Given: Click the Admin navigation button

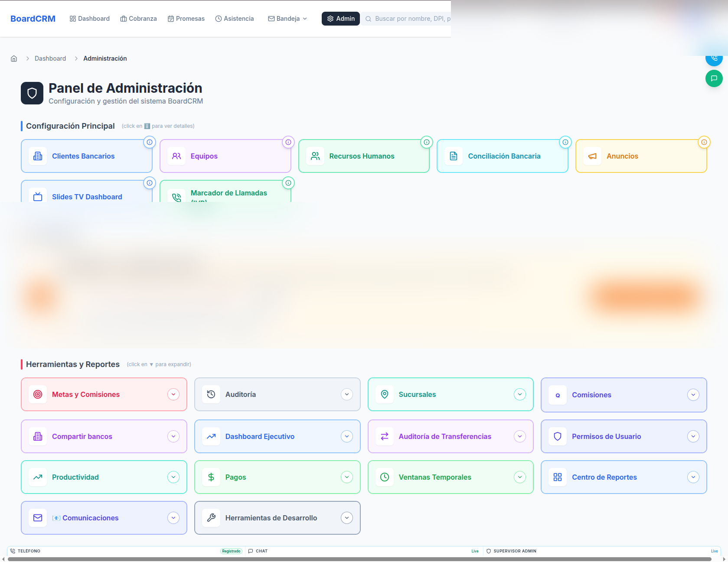Looking at the screenshot, I should point(341,19).
